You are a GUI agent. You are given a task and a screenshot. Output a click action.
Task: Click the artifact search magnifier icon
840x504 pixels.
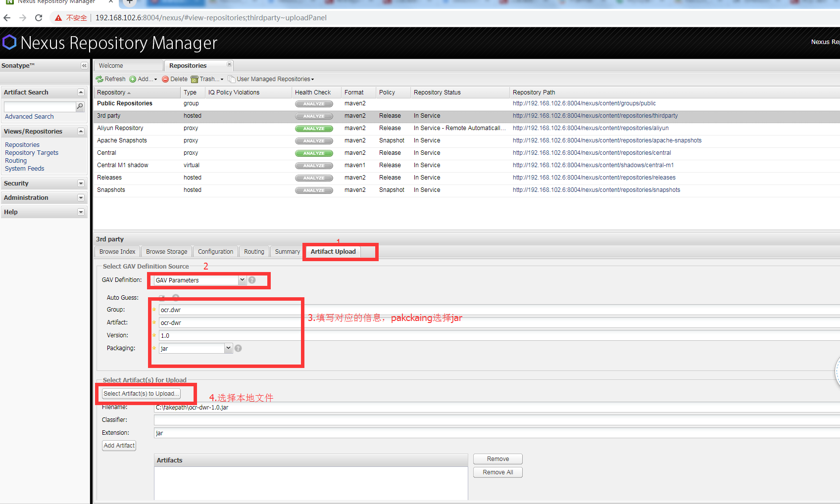(80, 106)
